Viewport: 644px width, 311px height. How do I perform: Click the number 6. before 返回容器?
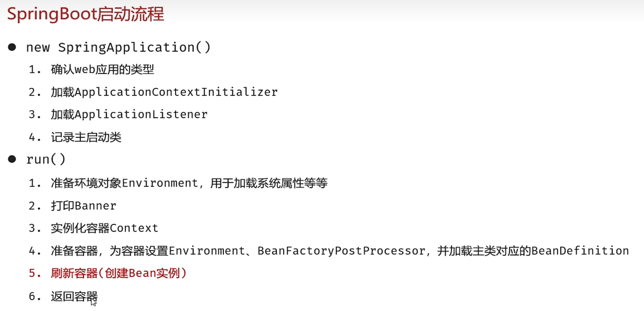[x=35, y=296]
